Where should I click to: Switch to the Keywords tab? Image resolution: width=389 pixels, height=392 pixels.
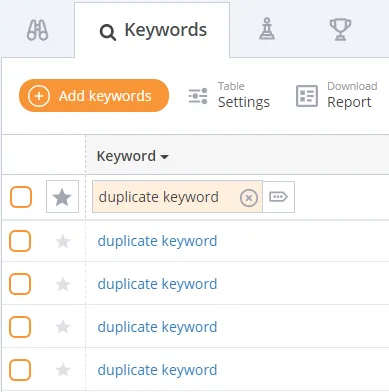click(152, 30)
